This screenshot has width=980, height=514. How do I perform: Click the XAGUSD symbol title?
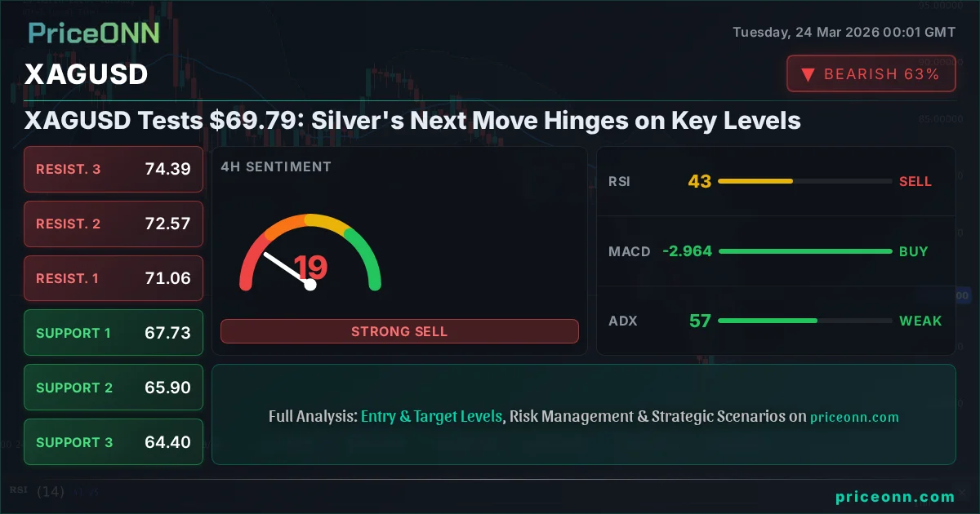pos(86,74)
